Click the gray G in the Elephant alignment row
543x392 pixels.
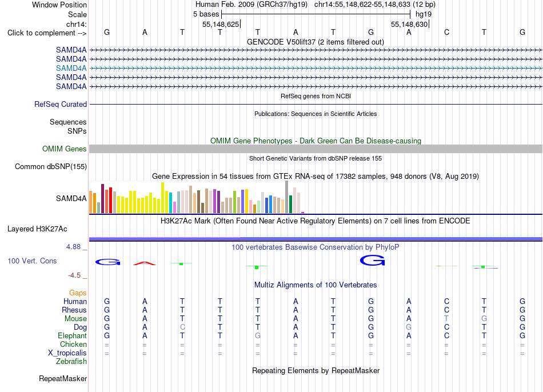tap(258, 336)
